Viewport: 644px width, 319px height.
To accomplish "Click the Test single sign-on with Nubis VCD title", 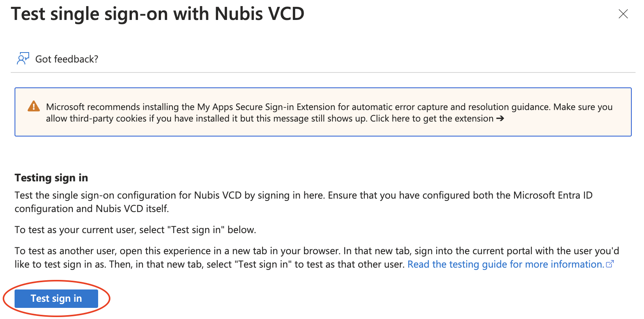I will click(158, 14).
